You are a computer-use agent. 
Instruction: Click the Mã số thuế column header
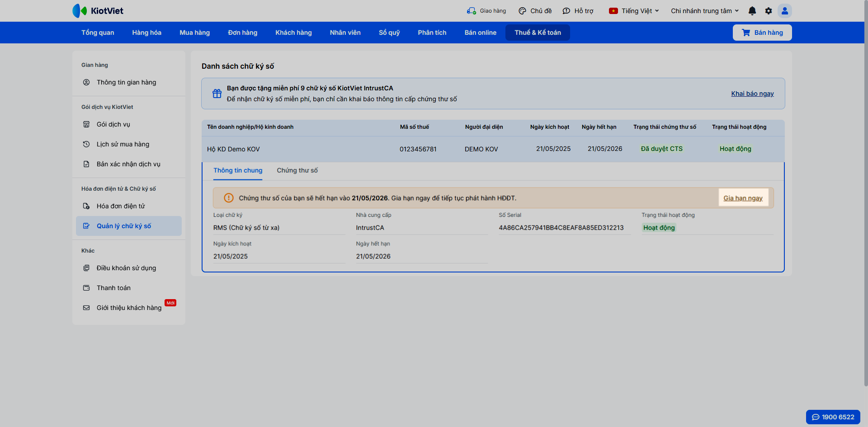point(415,127)
